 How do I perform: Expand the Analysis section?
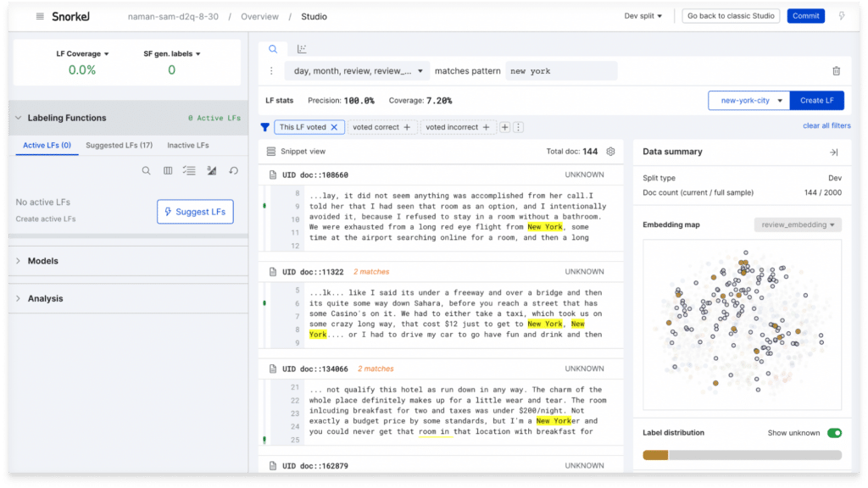point(19,299)
